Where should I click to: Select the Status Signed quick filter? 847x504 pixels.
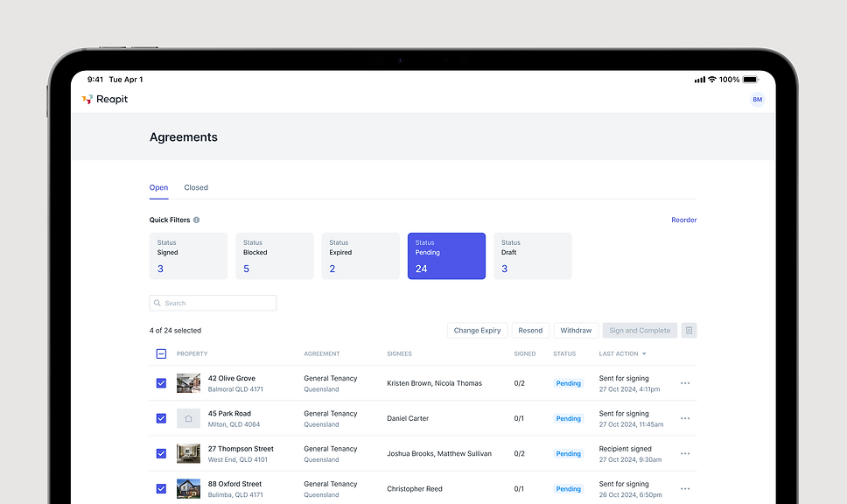point(188,256)
